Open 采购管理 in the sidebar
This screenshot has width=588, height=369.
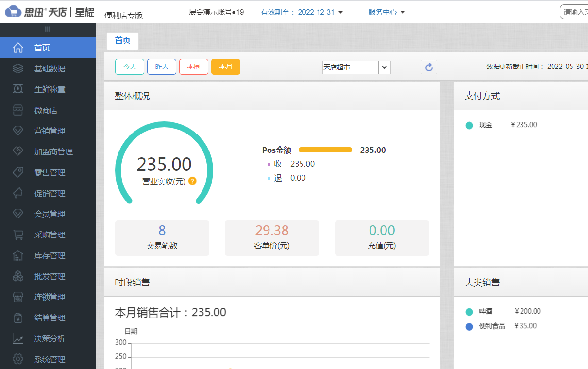point(48,235)
